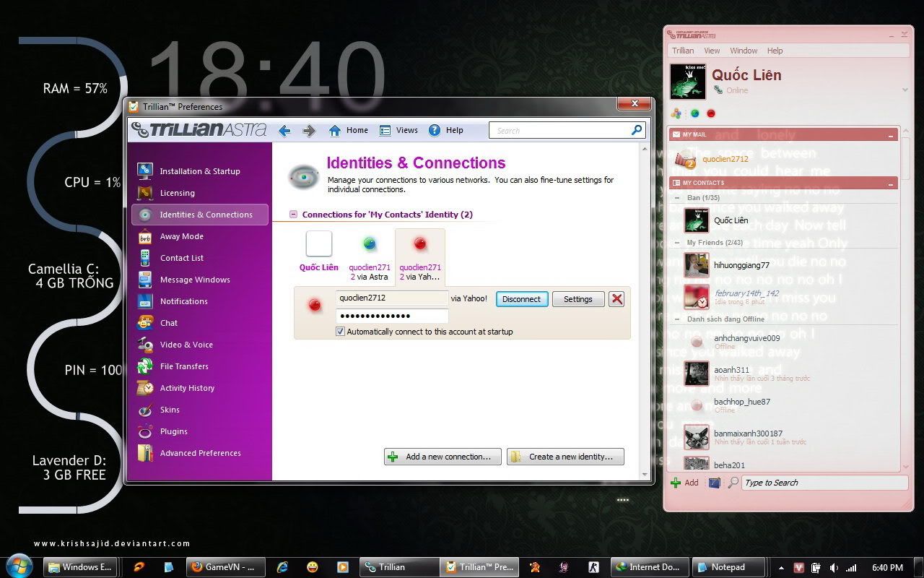This screenshot has width=924, height=578.
Task: Open Notepad from the taskbar
Action: 729,567
